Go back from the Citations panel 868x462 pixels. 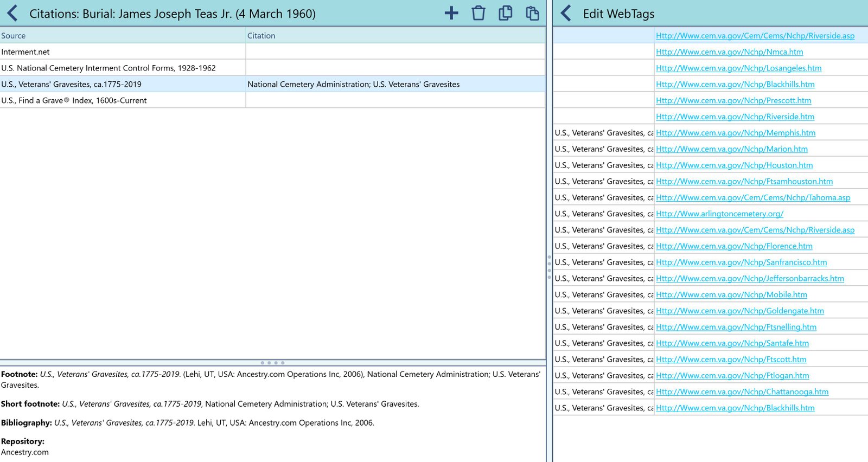click(12, 13)
